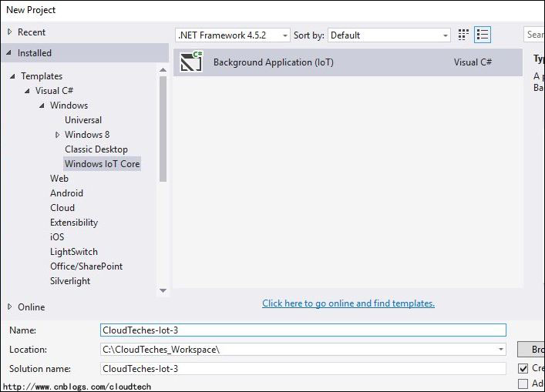Click the Search templates box
545x392 pixels.
pos(534,35)
